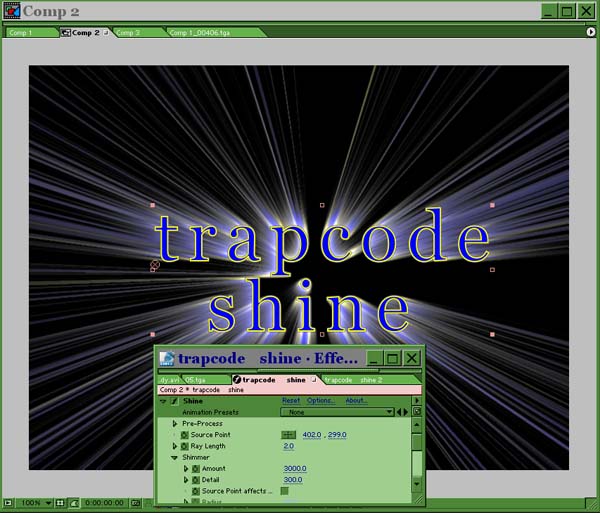Toggle the Shine effect enable 'f' switch
The height and width of the screenshot is (513, 600).
click(x=174, y=401)
